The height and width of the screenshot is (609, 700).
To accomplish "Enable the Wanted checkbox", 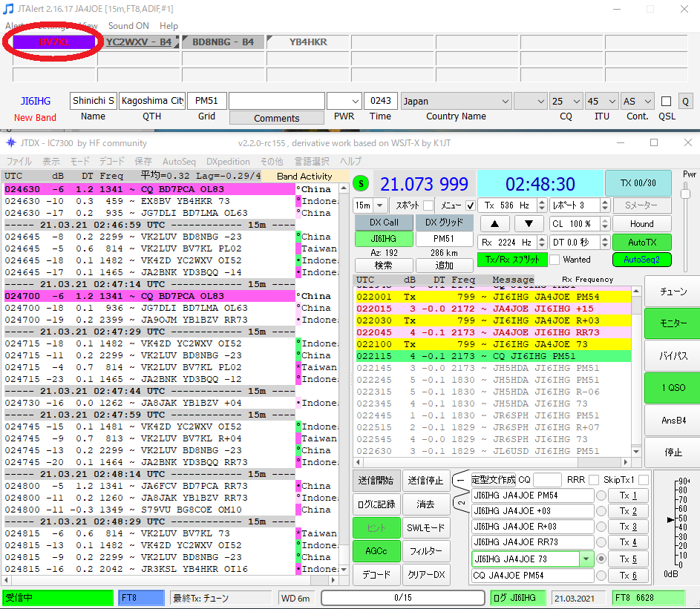I will 555,259.
